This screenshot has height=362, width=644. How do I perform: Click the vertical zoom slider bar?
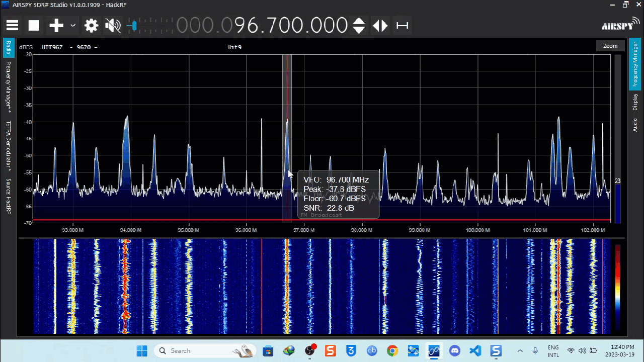[618, 138]
